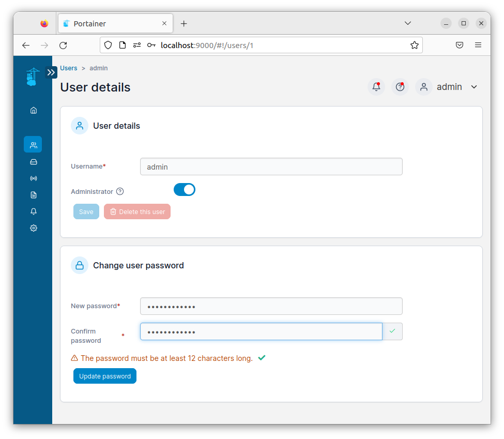Expand the admin user menu chevron
504x439 pixels.
(x=474, y=87)
